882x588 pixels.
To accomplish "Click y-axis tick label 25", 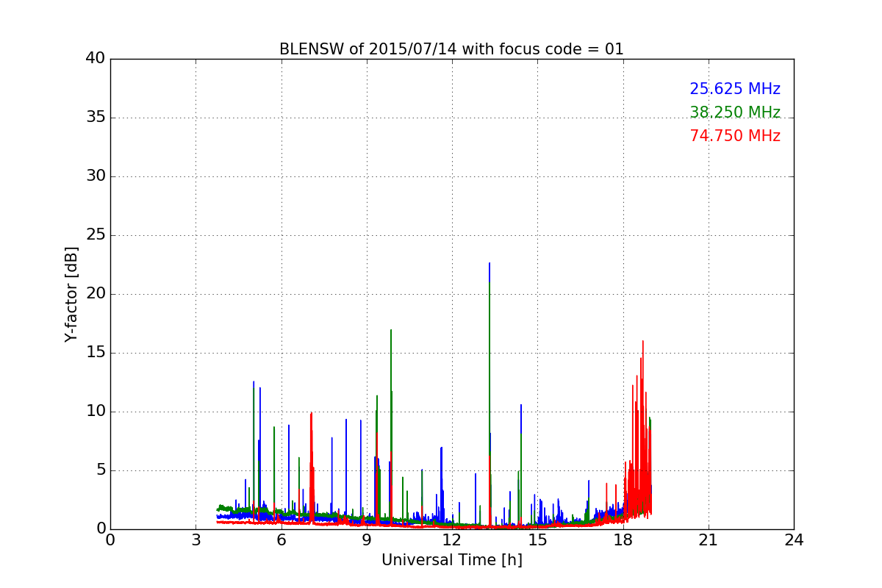I will point(96,235).
